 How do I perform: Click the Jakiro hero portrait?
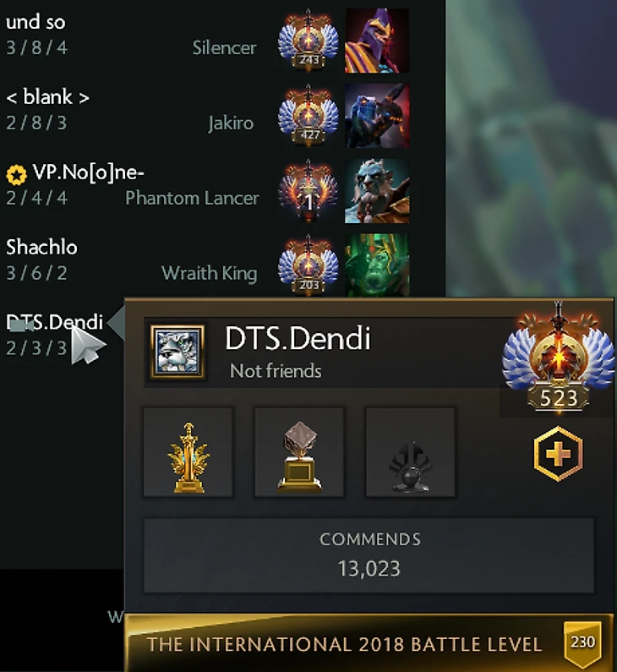377,116
